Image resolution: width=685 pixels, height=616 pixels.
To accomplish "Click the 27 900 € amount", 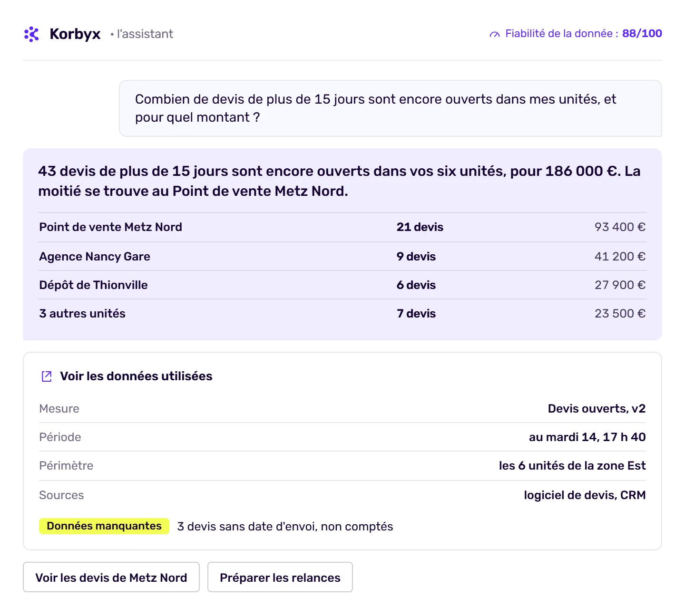I will coord(620,285).
